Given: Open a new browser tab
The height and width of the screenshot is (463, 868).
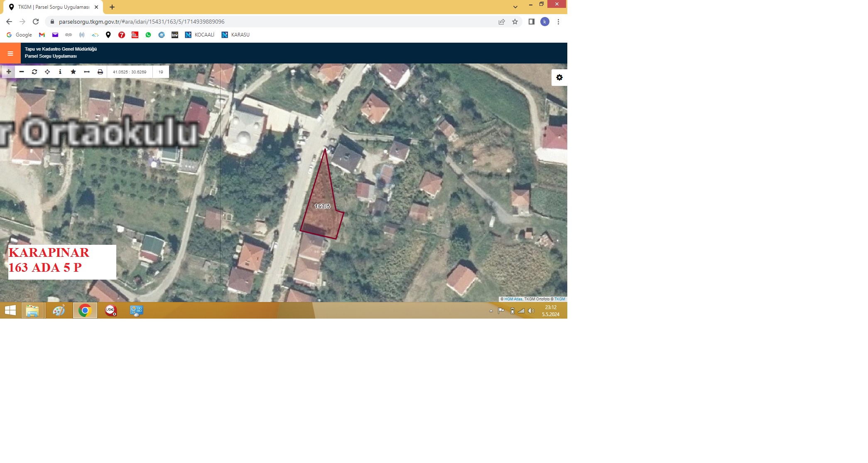Looking at the screenshot, I should pos(112,7).
